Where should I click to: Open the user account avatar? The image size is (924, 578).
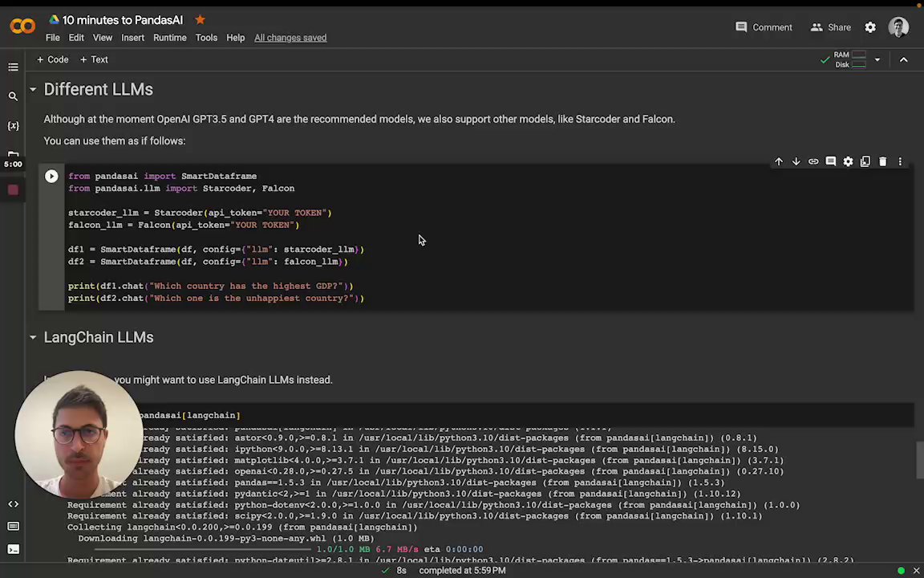click(898, 27)
